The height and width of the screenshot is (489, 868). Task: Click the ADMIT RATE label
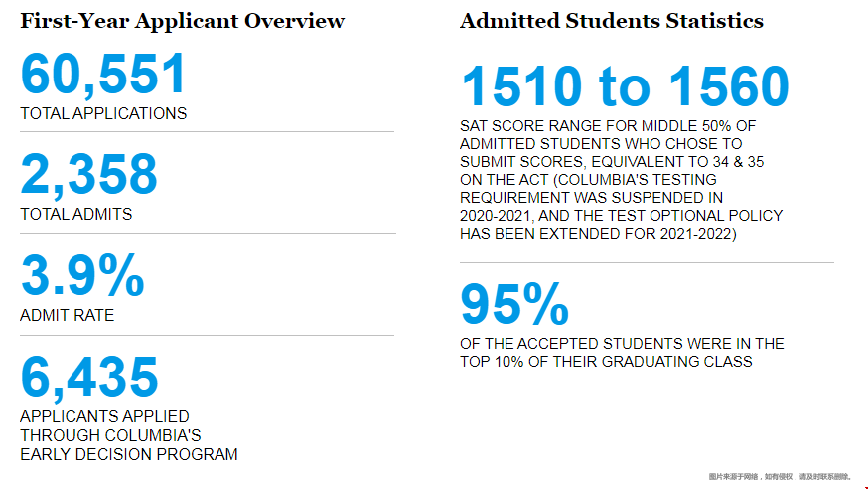(67, 315)
